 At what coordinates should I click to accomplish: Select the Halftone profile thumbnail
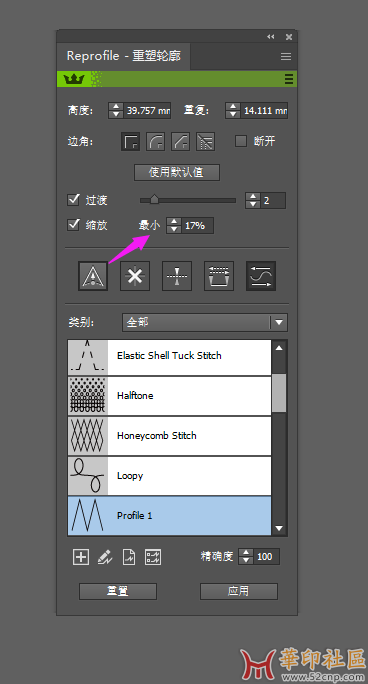[88, 396]
